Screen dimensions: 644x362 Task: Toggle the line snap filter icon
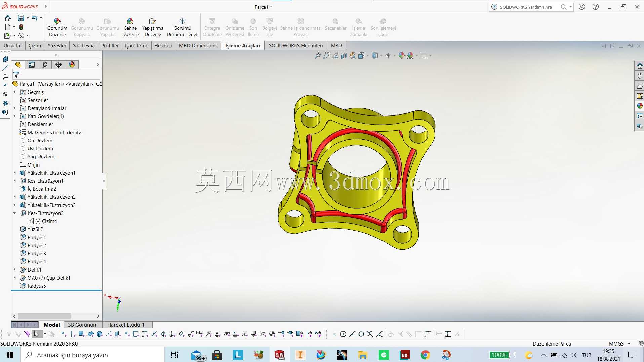352,334
